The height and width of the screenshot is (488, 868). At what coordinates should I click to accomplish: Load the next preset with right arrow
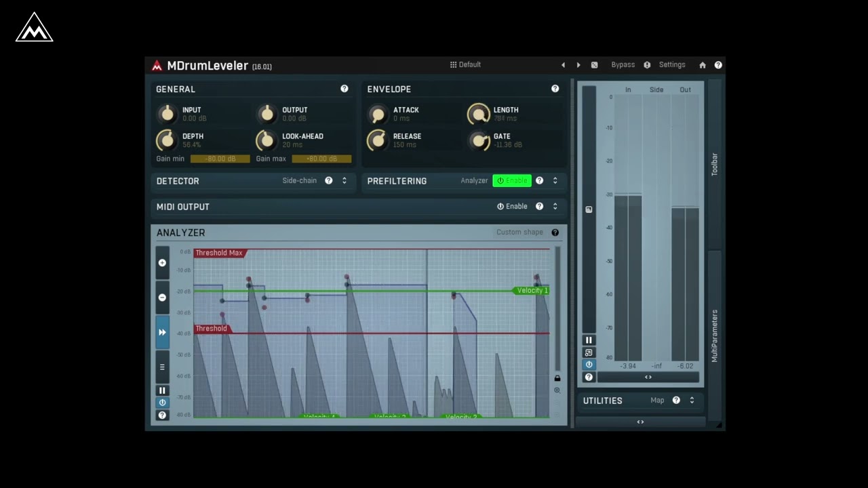(578, 65)
